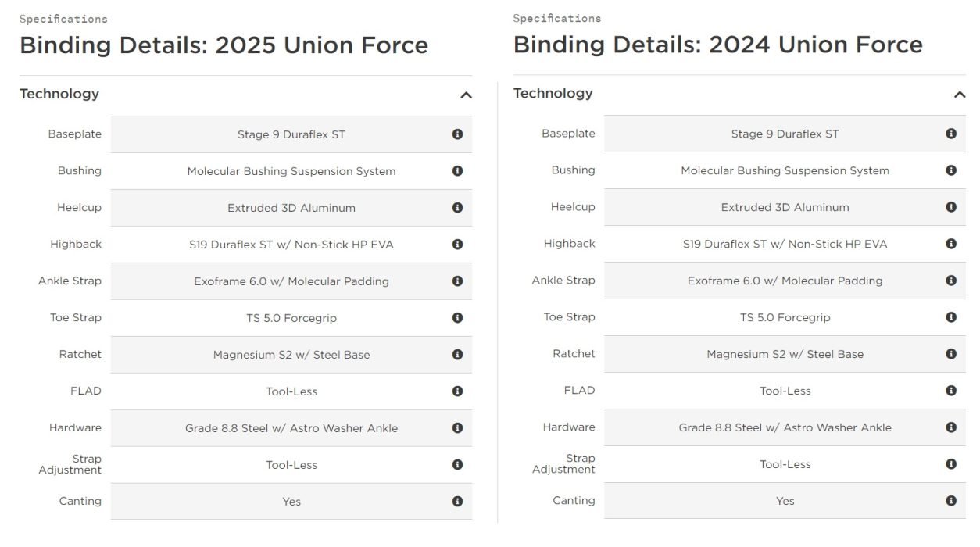
Task: Click the Specifications label above the 2025 heading
Action: tap(63, 18)
